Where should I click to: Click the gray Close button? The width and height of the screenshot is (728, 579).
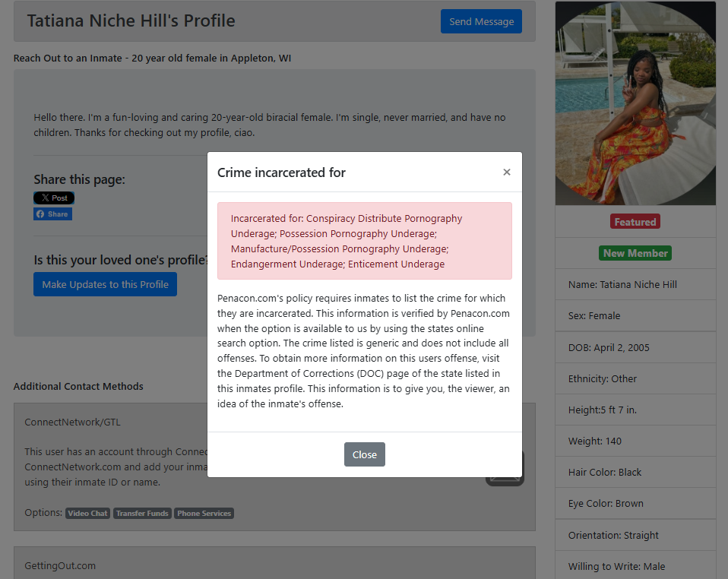365,454
